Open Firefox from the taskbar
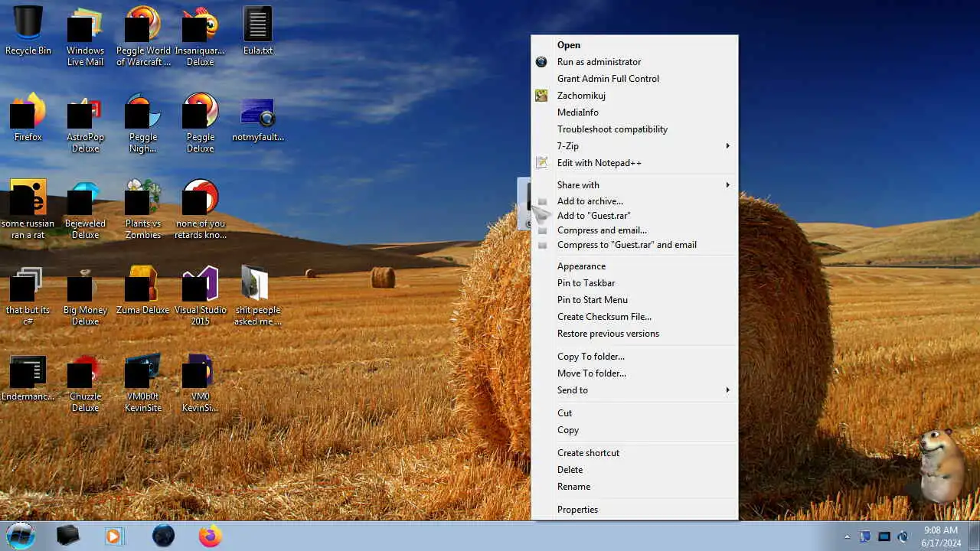The height and width of the screenshot is (551, 980). 211,536
